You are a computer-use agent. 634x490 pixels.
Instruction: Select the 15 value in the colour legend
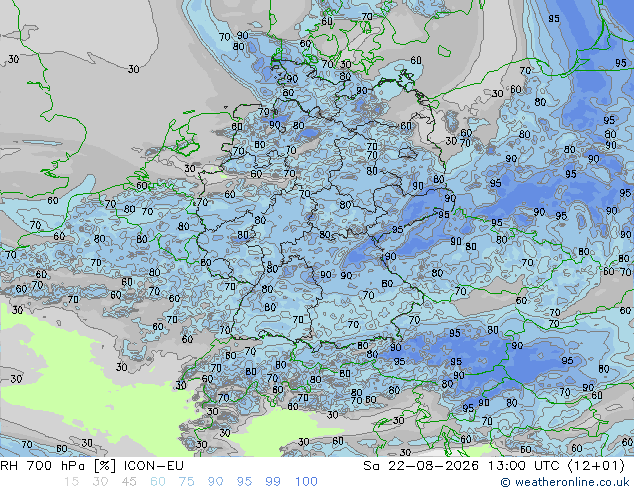(x=72, y=482)
